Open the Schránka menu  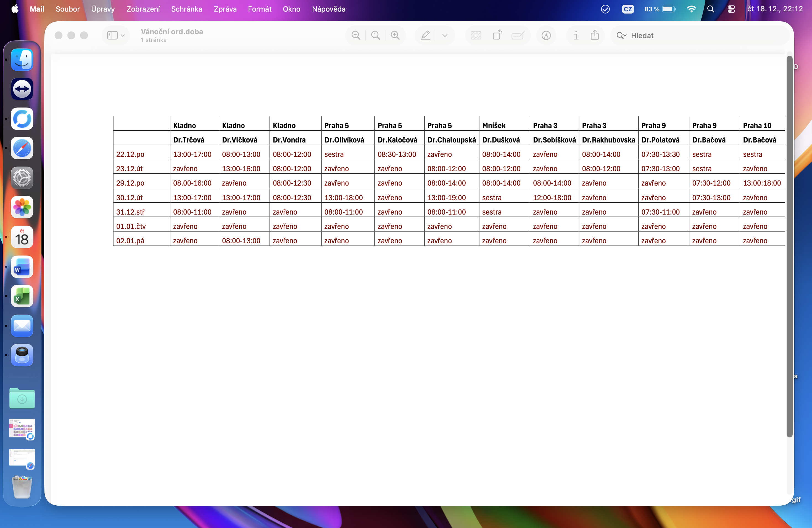coord(186,9)
